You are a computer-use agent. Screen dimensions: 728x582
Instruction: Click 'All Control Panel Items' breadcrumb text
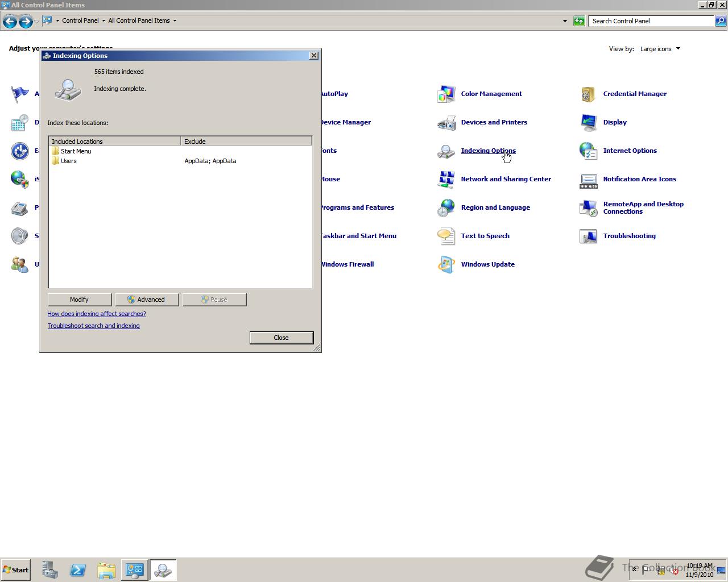pos(139,20)
